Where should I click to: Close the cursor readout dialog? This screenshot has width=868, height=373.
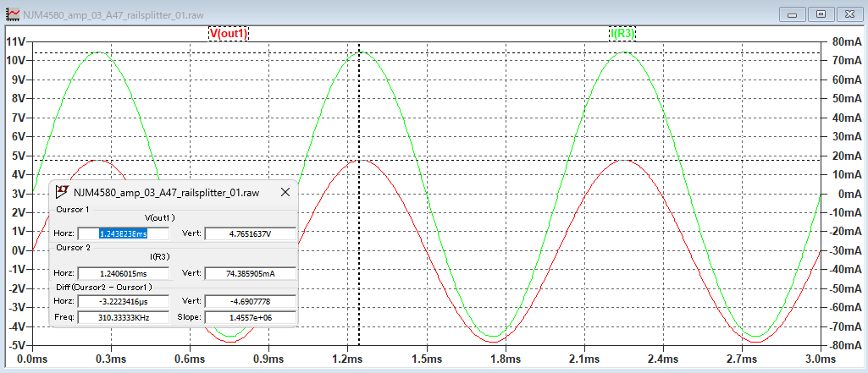[x=287, y=192]
